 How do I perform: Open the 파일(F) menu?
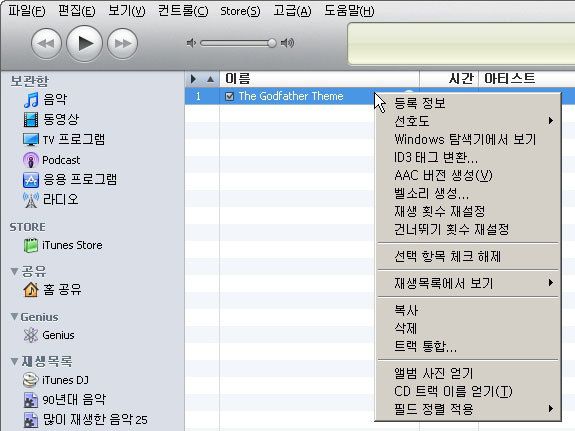(x=27, y=11)
